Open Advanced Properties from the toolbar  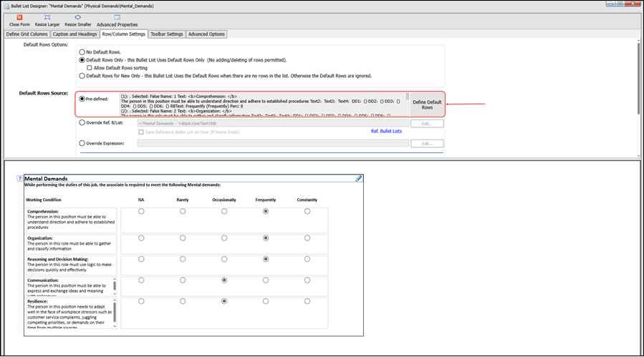tap(117, 21)
